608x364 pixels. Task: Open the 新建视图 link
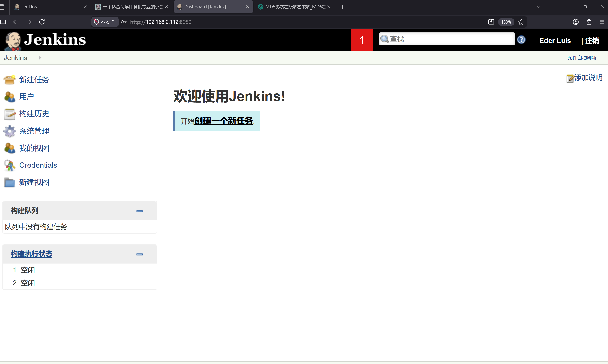tap(34, 183)
